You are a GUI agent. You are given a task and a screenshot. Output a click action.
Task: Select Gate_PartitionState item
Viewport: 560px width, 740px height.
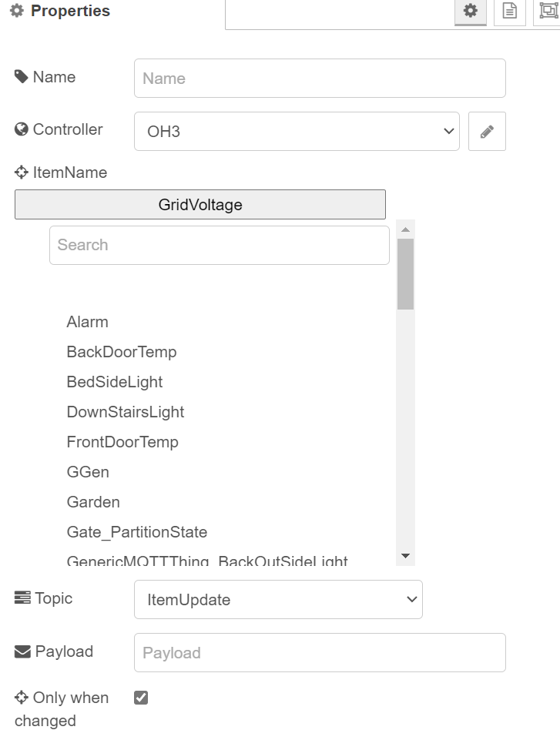tap(137, 532)
